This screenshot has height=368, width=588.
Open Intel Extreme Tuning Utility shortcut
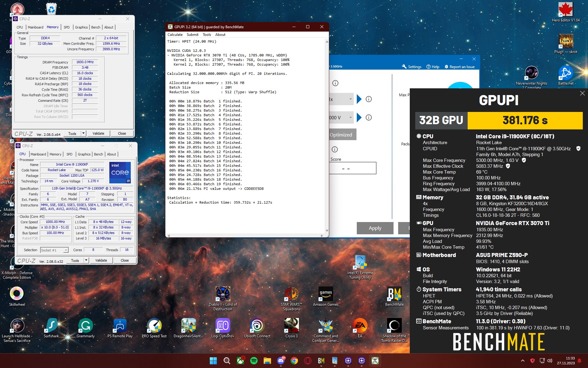click(x=360, y=267)
